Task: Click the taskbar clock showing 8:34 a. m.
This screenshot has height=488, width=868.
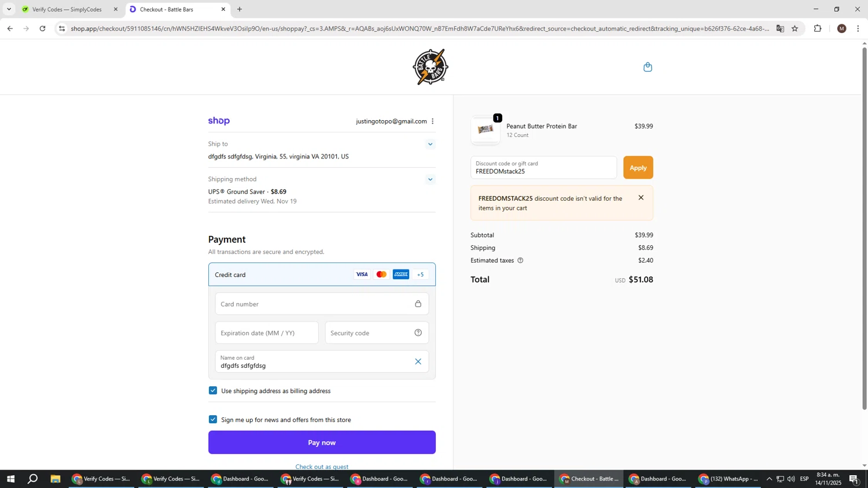Action: (828, 479)
